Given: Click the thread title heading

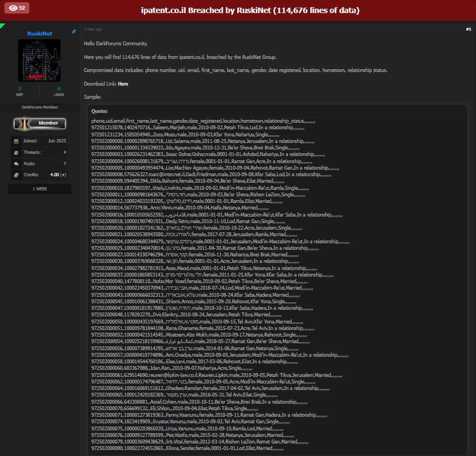Looking at the screenshot, I should 250,10.
